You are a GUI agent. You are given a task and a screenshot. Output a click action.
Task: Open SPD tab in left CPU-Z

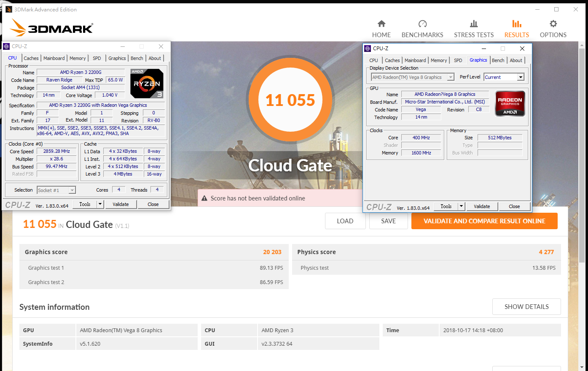97,58
